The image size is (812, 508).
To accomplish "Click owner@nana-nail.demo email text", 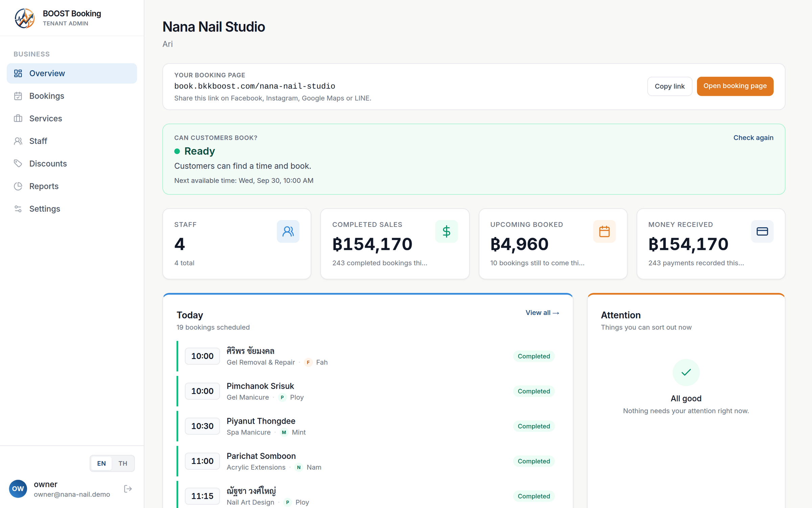I will pyautogui.click(x=72, y=494).
